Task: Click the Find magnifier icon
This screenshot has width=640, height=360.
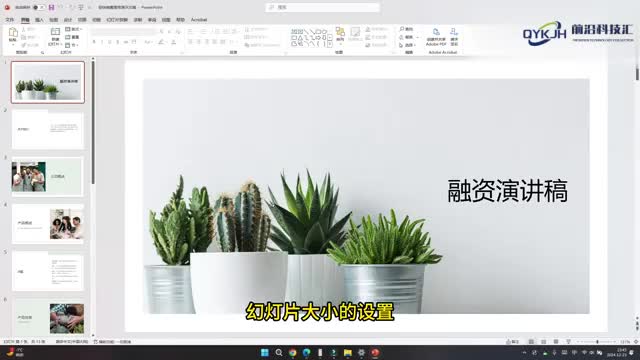Action: (x=402, y=29)
